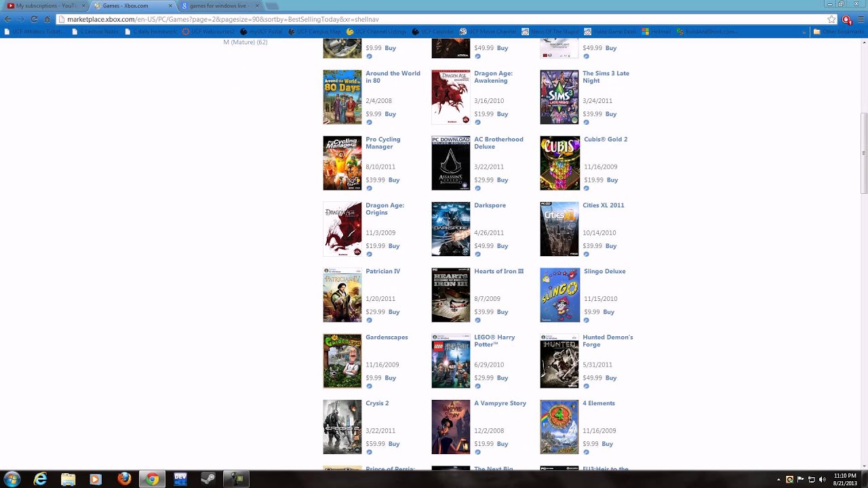The height and width of the screenshot is (488, 868).
Task: Click the blue icon under AC Brotherhood Deluxe price
Action: 477,188
